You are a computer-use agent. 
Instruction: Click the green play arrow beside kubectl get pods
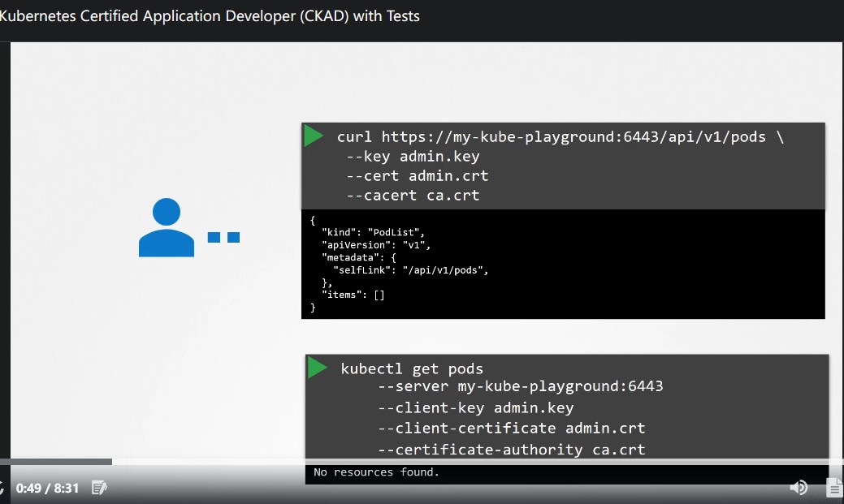pyautogui.click(x=318, y=368)
